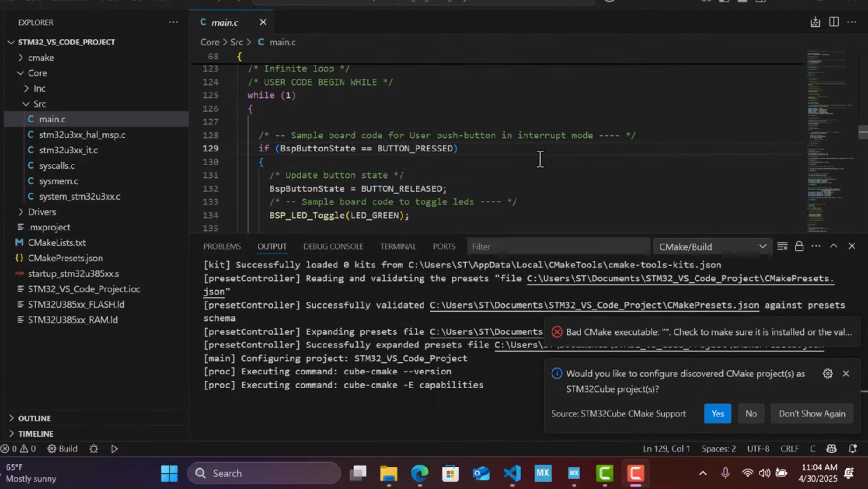Open CMakeLists.txt file
The image size is (868, 489).
(x=57, y=243)
